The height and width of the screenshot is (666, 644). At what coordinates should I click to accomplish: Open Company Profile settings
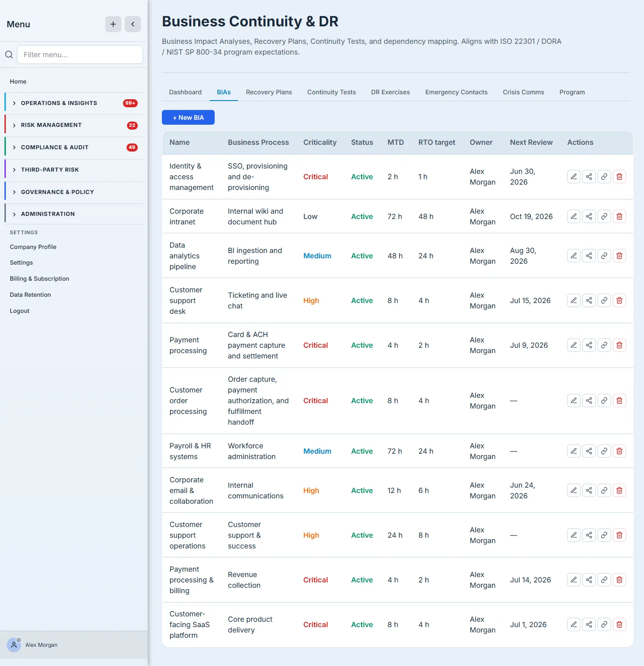pyautogui.click(x=33, y=247)
